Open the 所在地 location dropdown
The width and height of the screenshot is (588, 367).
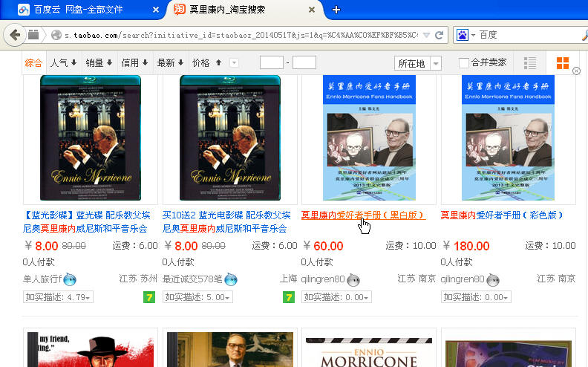418,63
